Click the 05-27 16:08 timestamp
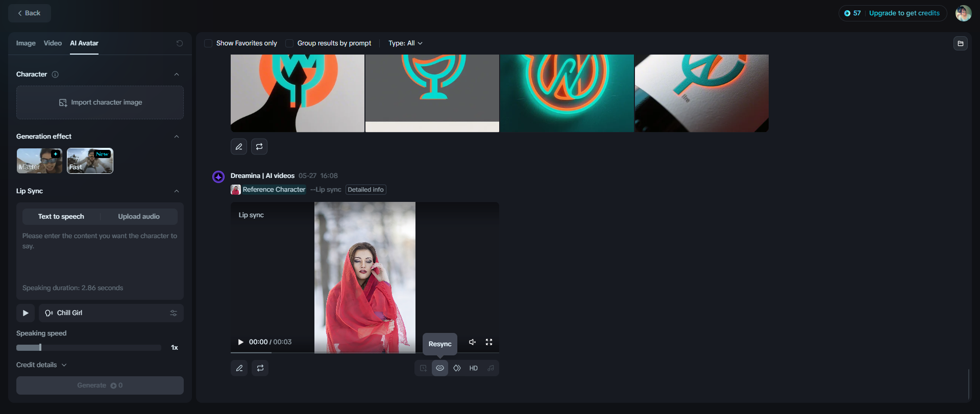Image resolution: width=980 pixels, height=414 pixels. [x=318, y=176]
